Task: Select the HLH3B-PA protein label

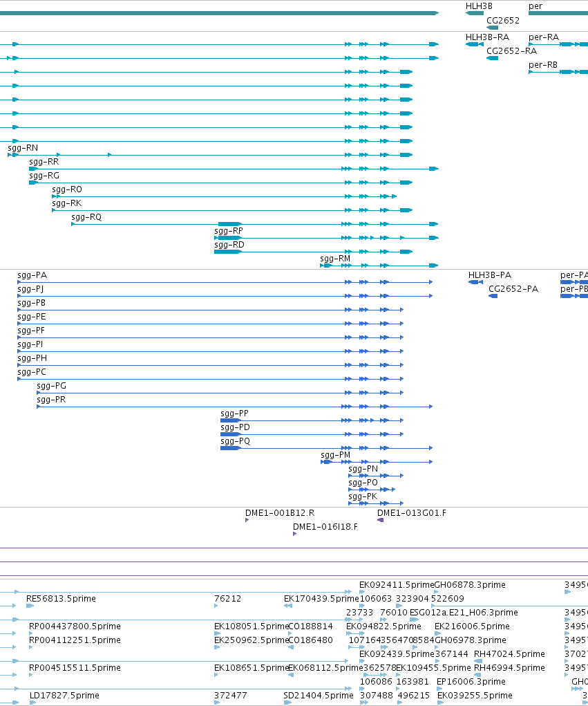Action: pyautogui.click(x=489, y=275)
